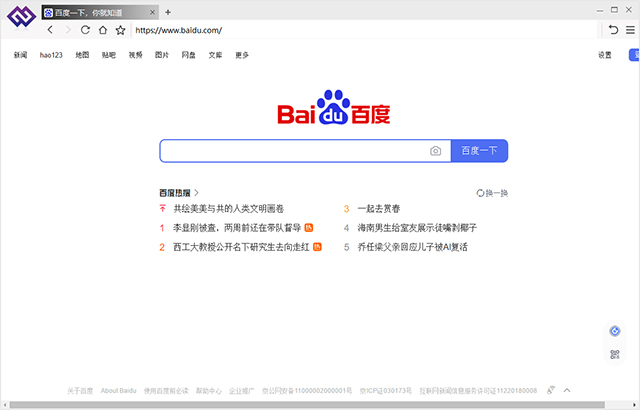Open the hamburger menu icon
This screenshot has height=410, width=640.
(x=631, y=30)
